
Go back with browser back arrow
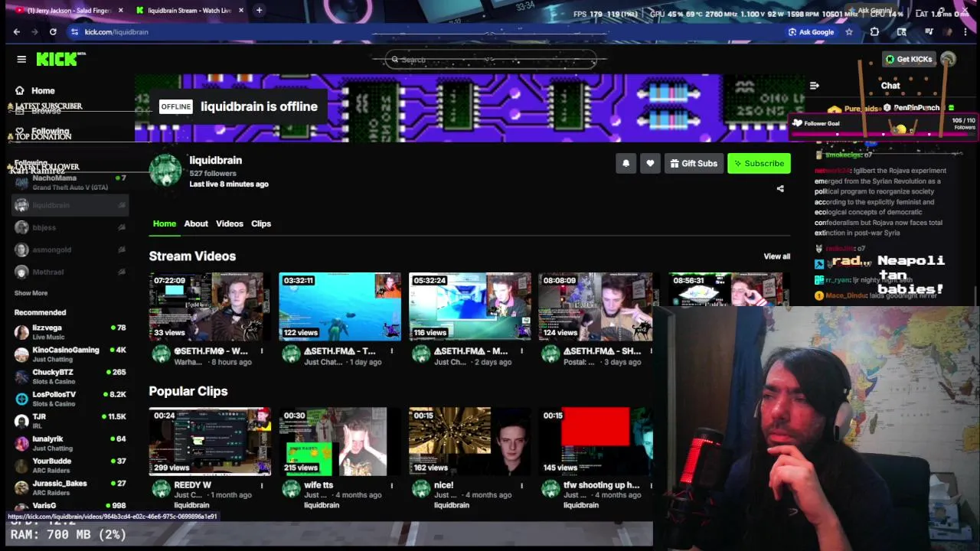click(17, 32)
